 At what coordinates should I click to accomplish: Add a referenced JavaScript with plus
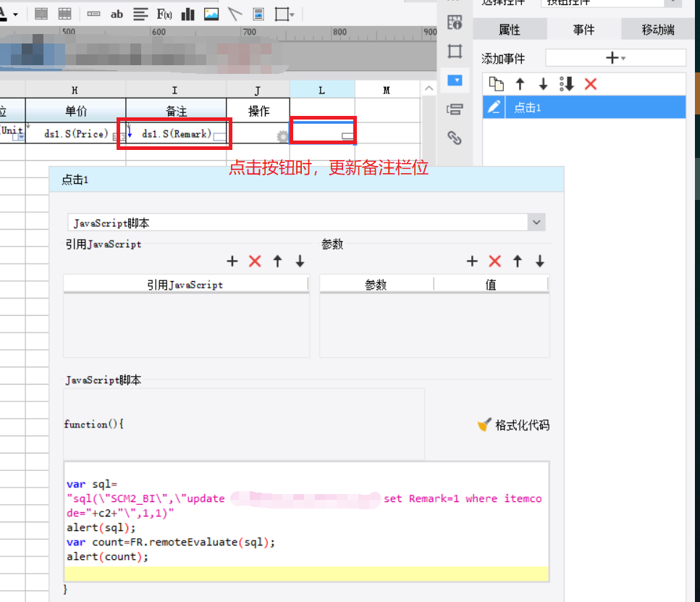[232, 261]
